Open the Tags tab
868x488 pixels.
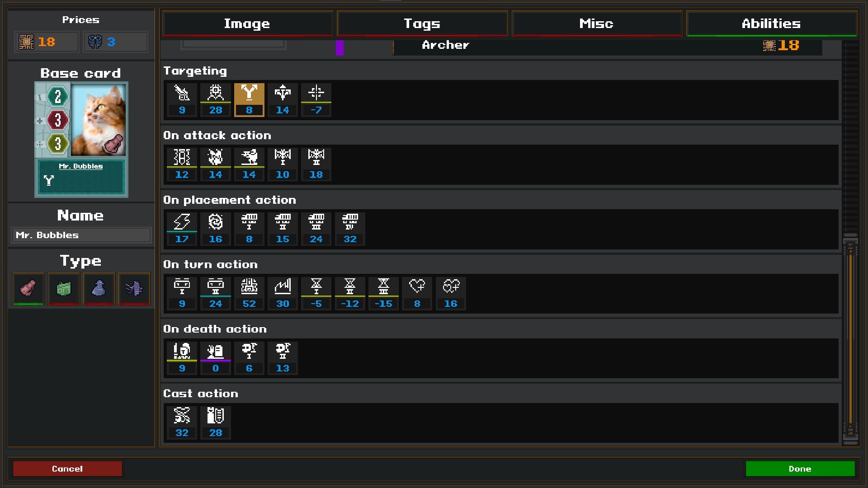point(422,23)
